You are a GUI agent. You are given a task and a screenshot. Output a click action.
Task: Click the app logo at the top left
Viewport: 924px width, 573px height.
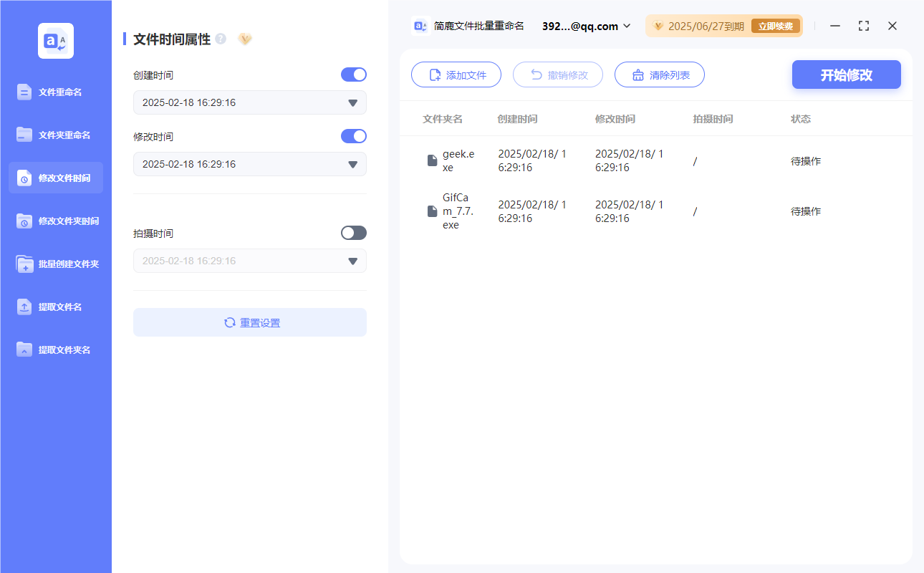click(56, 41)
